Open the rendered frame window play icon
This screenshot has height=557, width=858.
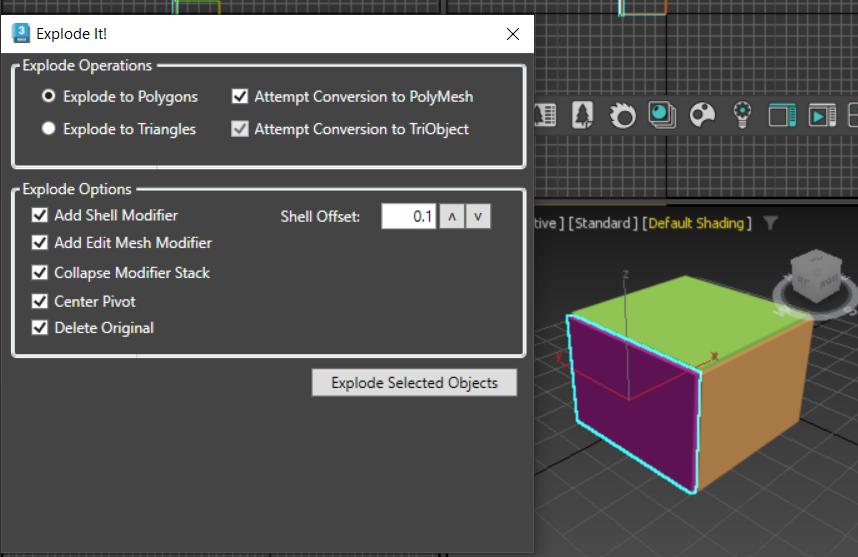(822, 116)
